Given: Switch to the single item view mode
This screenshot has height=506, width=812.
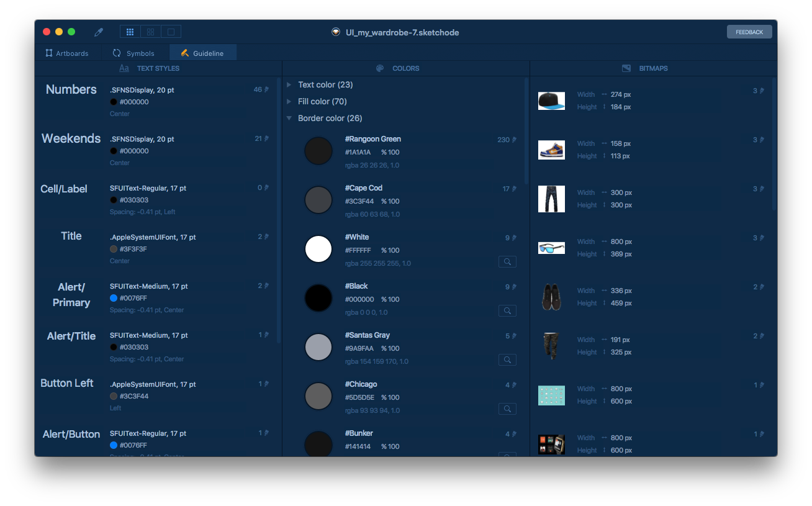Looking at the screenshot, I should coord(171,32).
